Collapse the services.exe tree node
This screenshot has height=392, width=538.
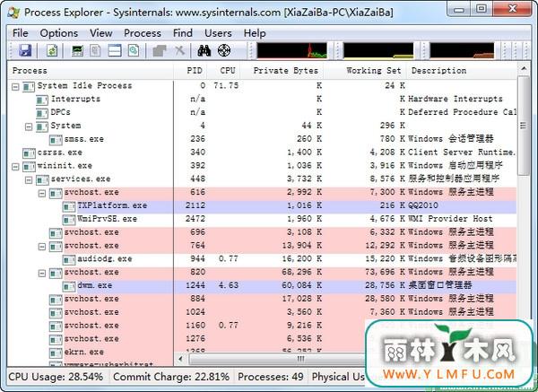[29, 180]
